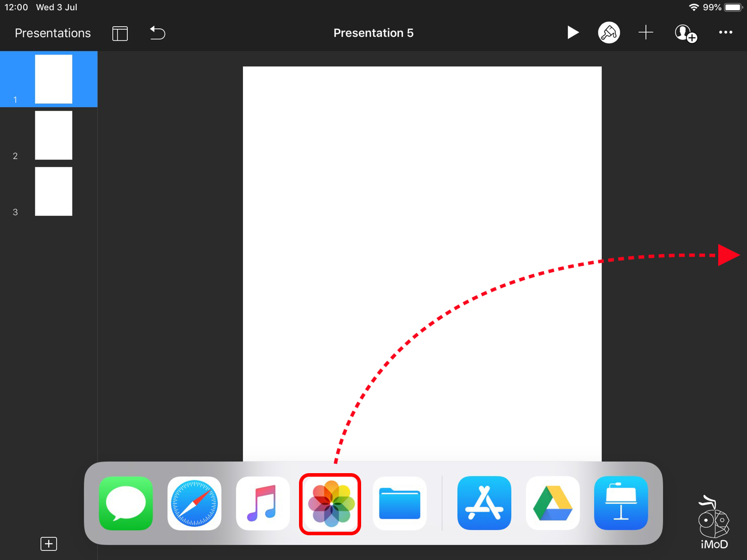Screen dimensions: 747x560
Task: Open the Collaborate add people icon
Action: [685, 33]
